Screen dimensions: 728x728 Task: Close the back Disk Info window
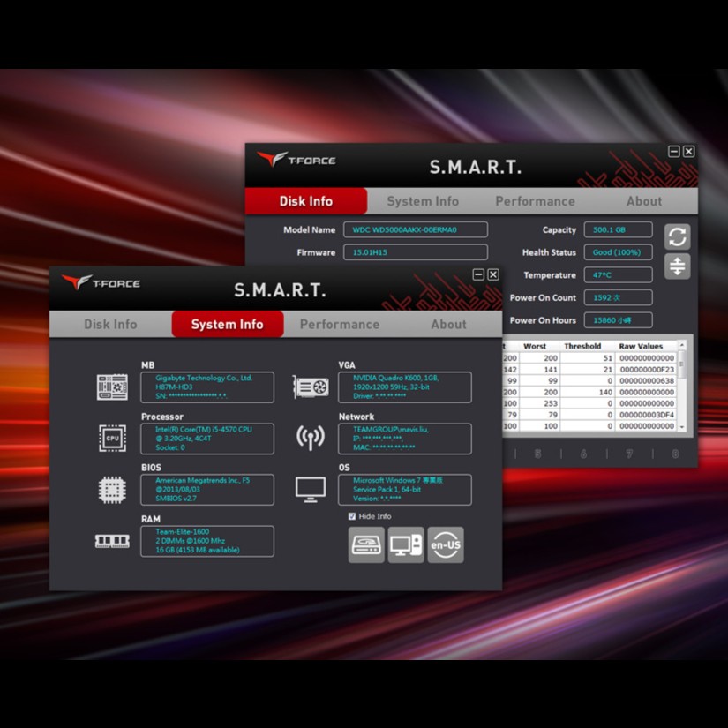point(688,152)
